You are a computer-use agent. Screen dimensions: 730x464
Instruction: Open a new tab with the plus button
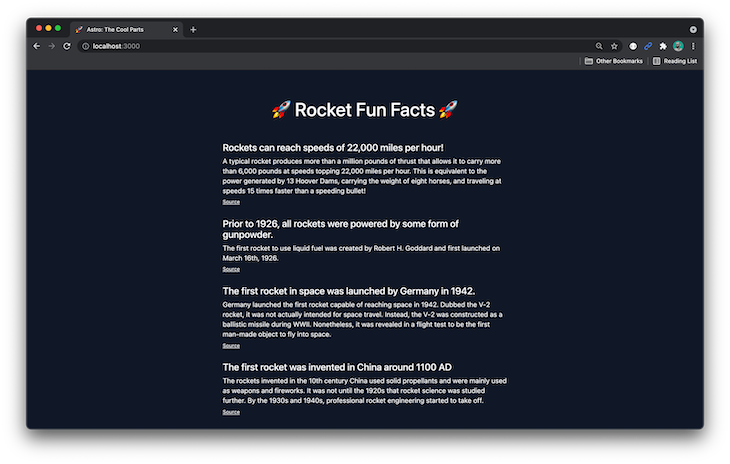coord(193,30)
